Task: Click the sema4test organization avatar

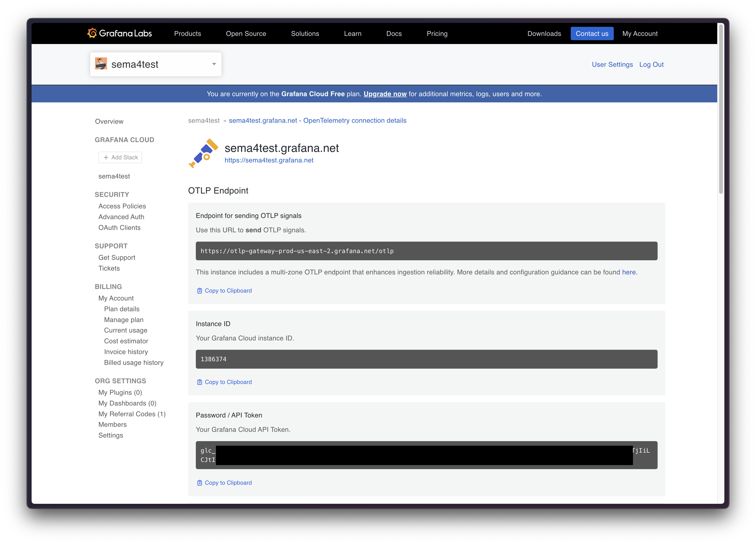Action: click(x=101, y=64)
